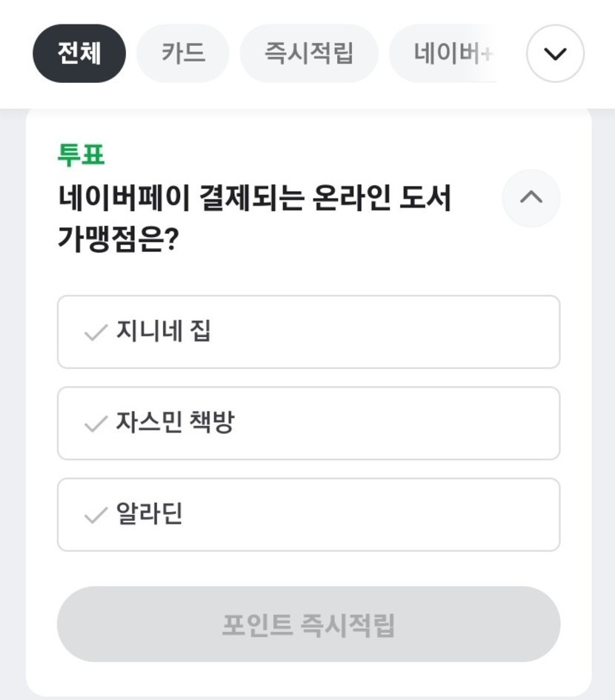The width and height of the screenshot is (615, 700).
Task: Choose the 알라딘 answer text
Action: (x=150, y=514)
